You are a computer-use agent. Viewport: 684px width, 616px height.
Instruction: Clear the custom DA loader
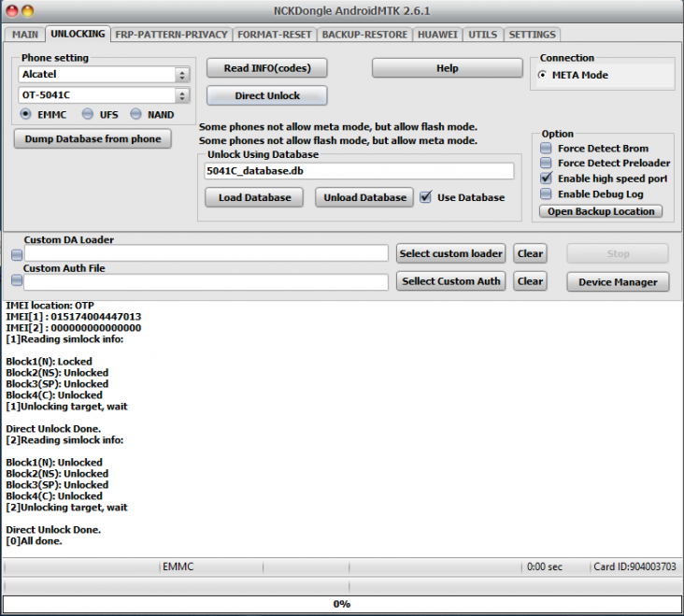[x=530, y=253]
